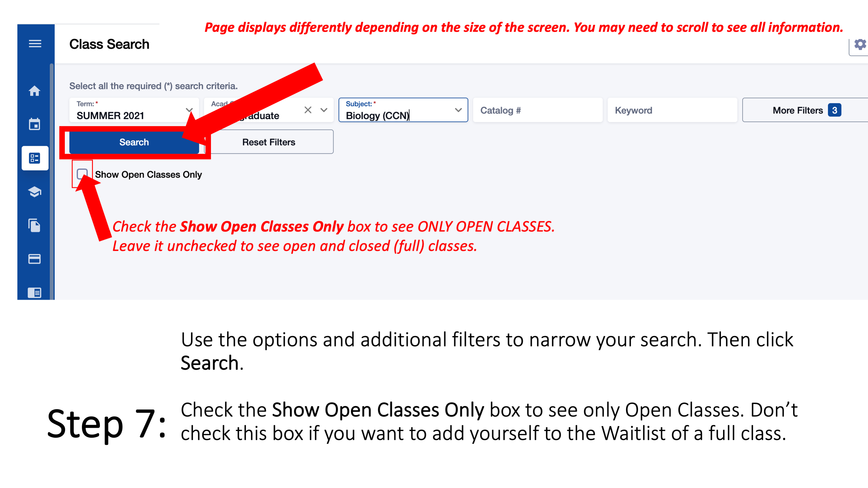Click the Graduation cap icon

tap(34, 191)
